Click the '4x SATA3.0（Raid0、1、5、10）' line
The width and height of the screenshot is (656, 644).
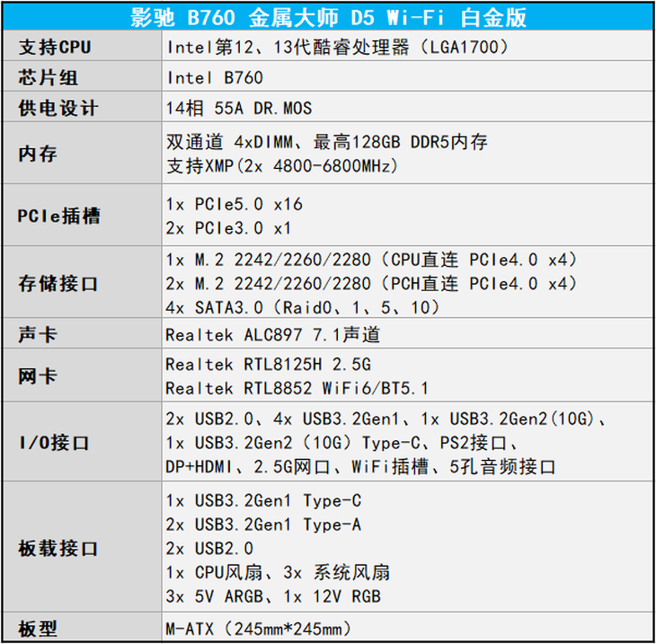[304, 308]
